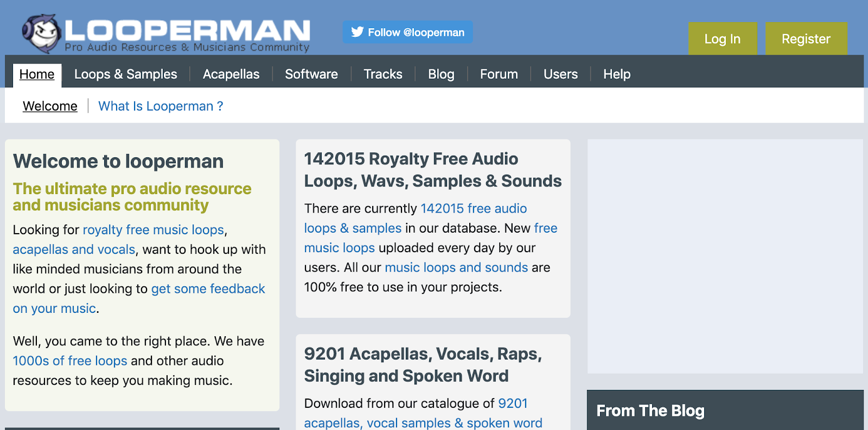
Task: Open '1000s of free loops' link
Action: pos(70,361)
